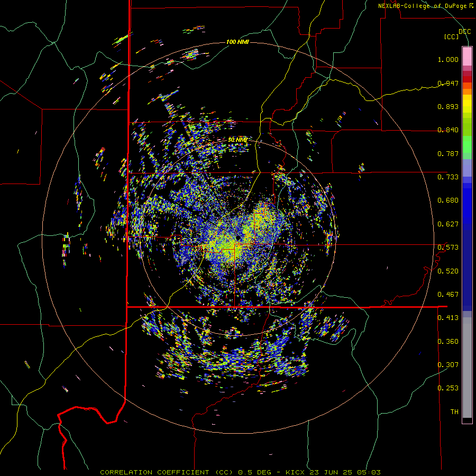Screen dimensions: 476x476
Task: Pick the red color bar segment
Action: [467, 79]
